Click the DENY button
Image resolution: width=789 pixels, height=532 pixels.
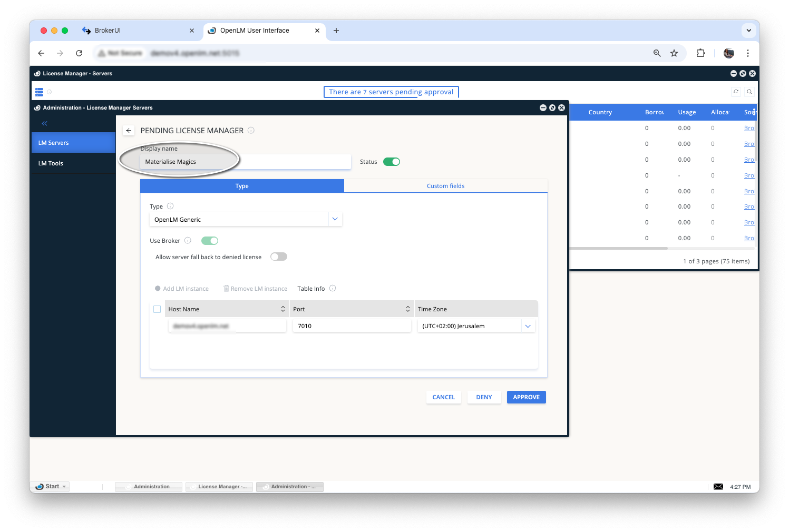pyautogui.click(x=484, y=397)
